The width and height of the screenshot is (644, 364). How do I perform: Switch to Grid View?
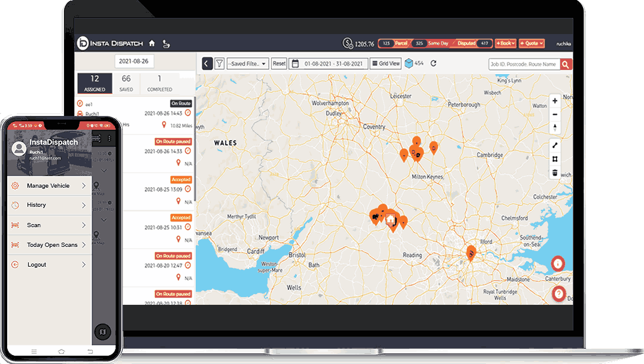pyautogui.click(x=385, y=63)
